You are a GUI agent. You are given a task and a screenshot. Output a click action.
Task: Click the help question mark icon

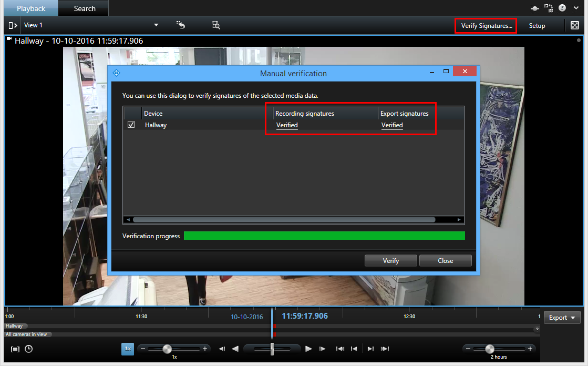coord(562,8)
